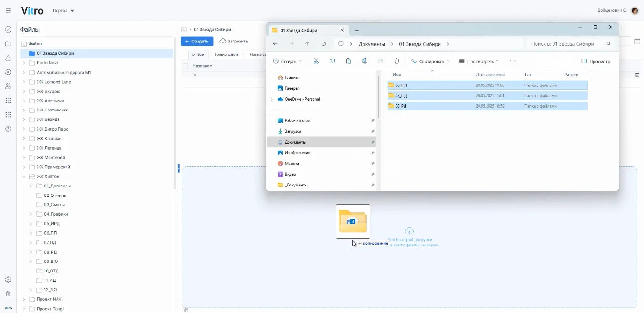This screenshot has height=313, width=644.
Task: Expand the 09_BIM subfolder
Action: pos(31,262)
